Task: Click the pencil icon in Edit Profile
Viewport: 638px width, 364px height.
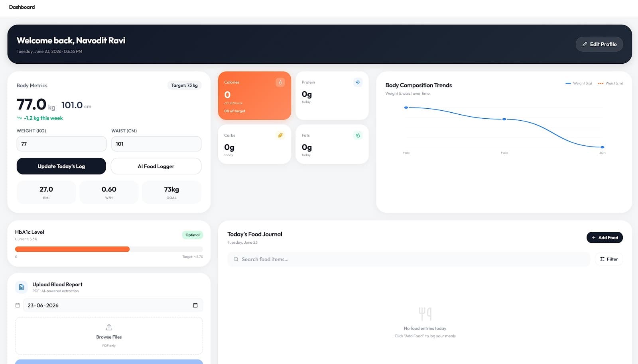Action: [x=585, y=44]
